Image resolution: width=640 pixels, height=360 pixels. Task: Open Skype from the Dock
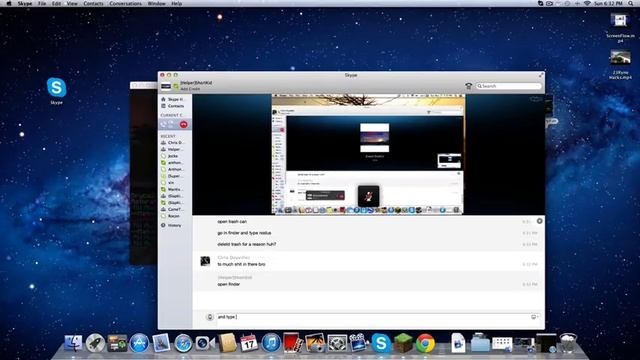381,343
